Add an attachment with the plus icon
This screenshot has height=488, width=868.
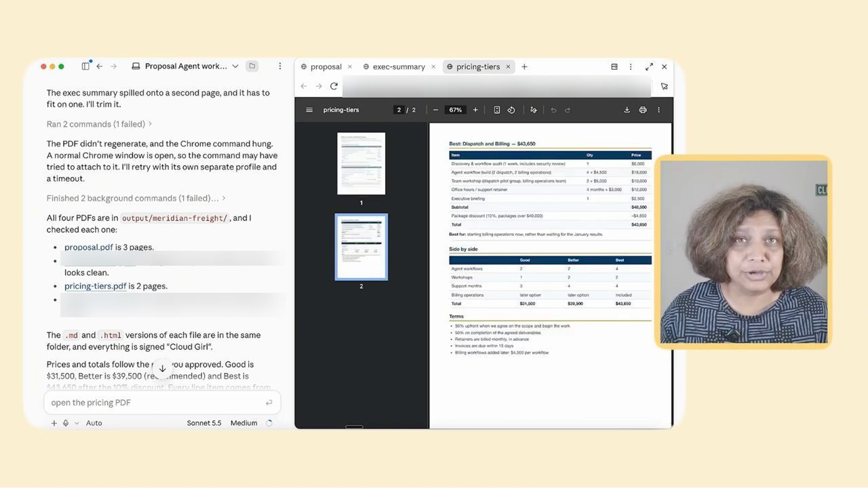54,423
